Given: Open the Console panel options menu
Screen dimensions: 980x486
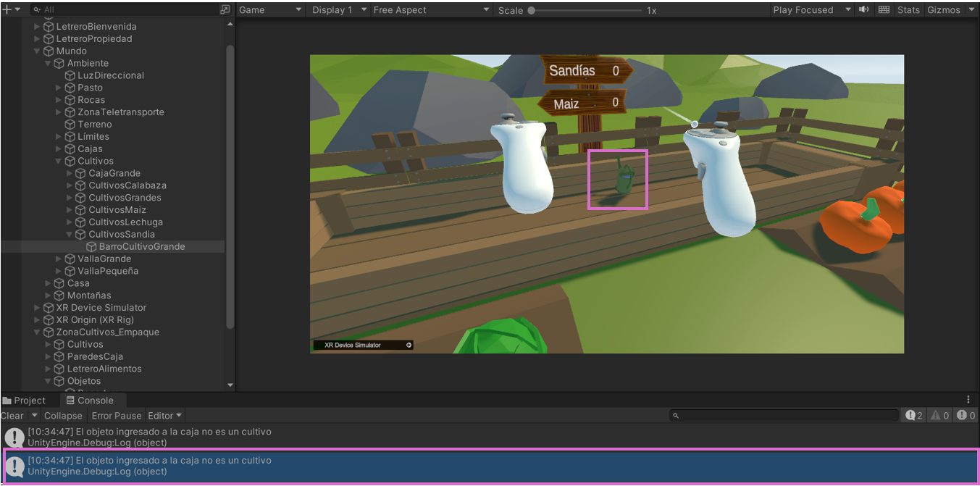Looking at the screenshot, I should coord(968,400).
